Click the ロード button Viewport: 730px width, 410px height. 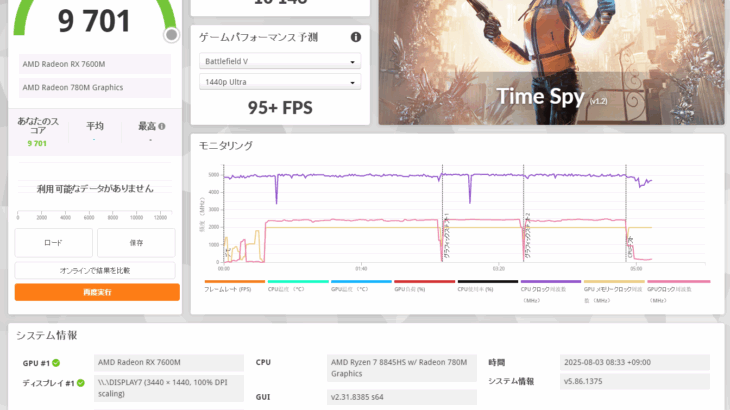point(54,242)
